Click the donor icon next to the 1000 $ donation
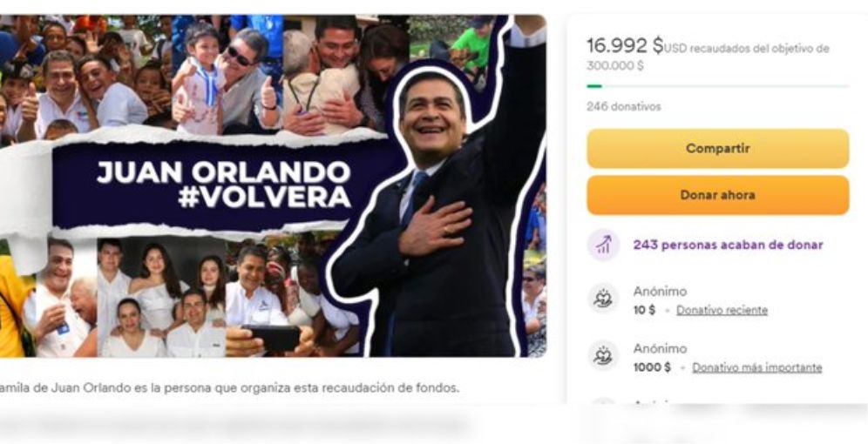The image size is (868, 444). tap(603, 356)
